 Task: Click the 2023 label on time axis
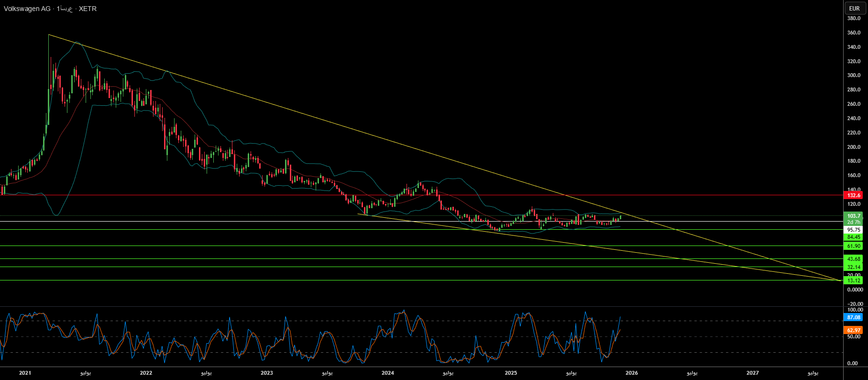click(267, 373)
